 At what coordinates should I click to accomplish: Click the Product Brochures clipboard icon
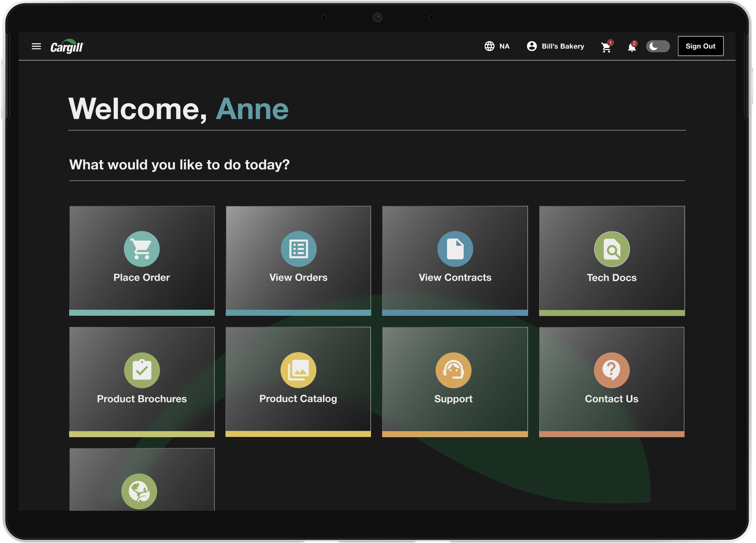142,370
